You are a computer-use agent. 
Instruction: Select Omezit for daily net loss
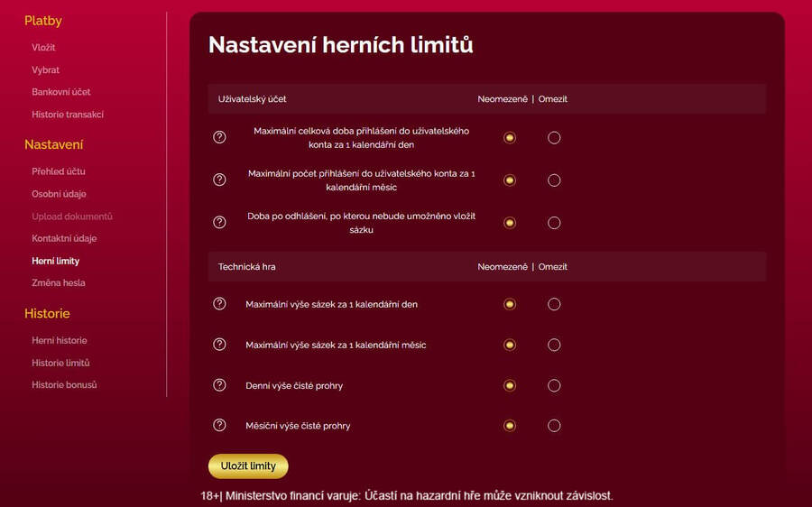coord(554,386)
